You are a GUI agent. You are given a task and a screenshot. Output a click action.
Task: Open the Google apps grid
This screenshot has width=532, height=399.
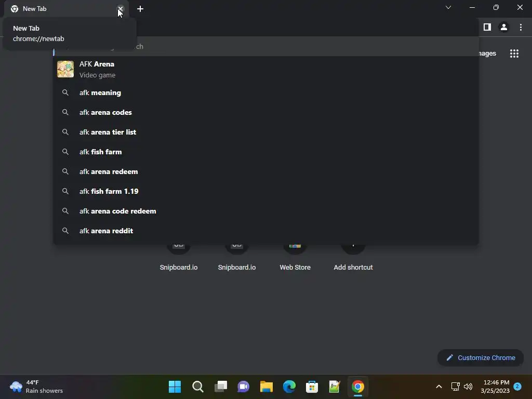pyautogui.click(x=514, y=54)
